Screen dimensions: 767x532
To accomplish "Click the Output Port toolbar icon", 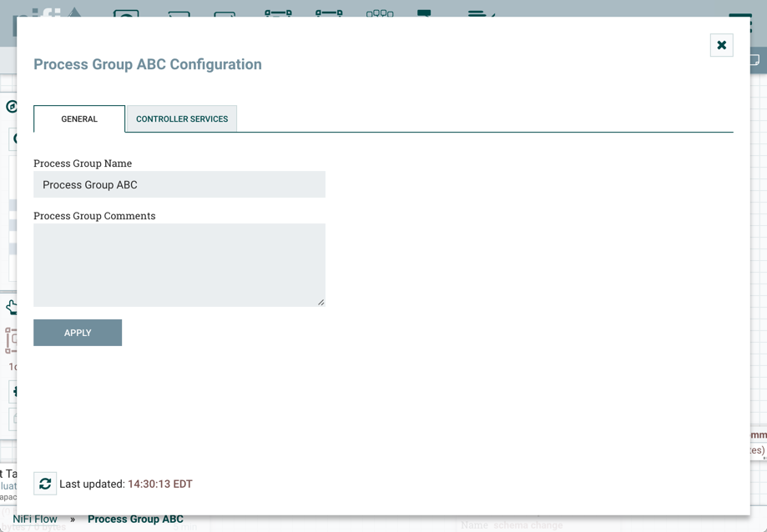I will [x=225, y=13].
